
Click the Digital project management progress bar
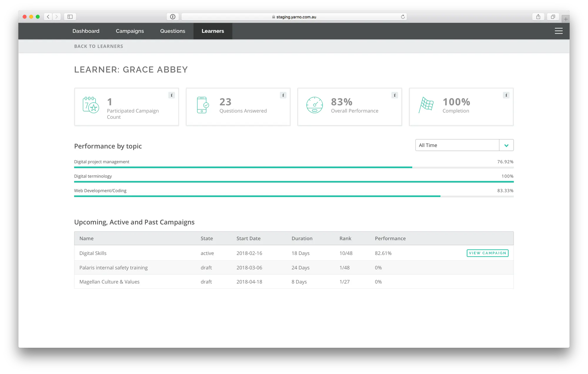coord(294,167)
